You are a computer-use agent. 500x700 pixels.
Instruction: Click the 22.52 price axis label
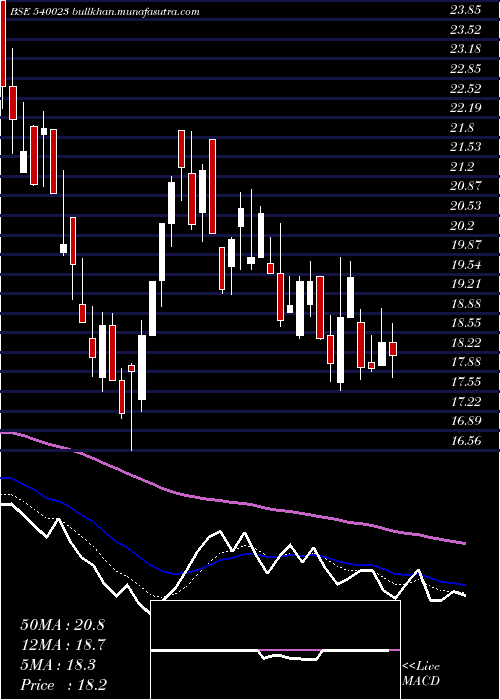point(466,89)
